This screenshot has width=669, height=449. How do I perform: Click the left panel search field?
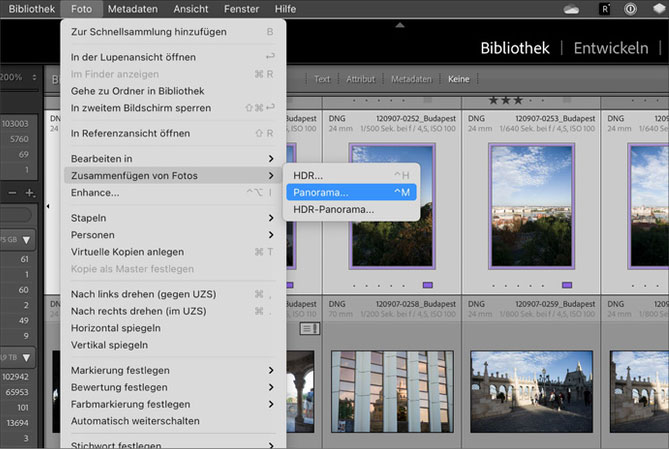(x=15, y=214)
